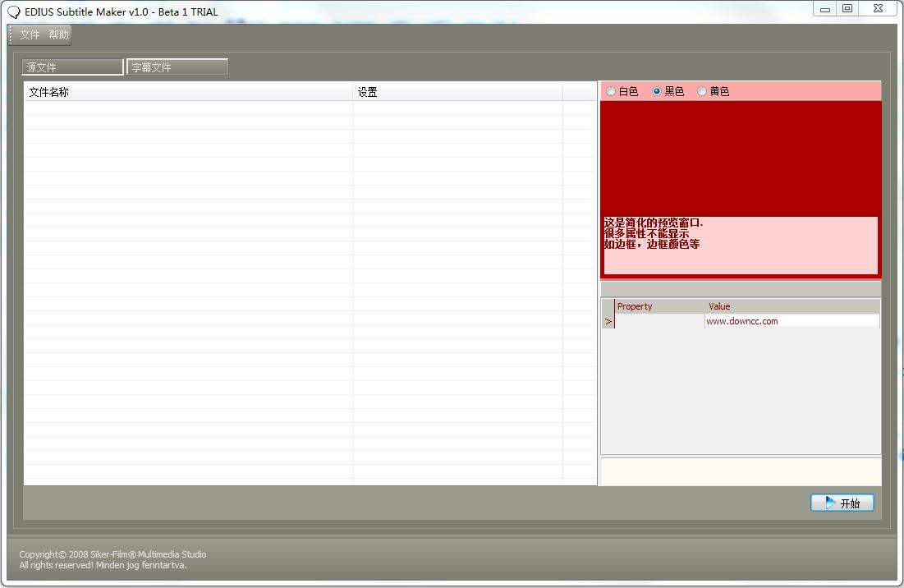Click the www.downcc.com value input field
The image size is (904, 588).
pos(792,321)
